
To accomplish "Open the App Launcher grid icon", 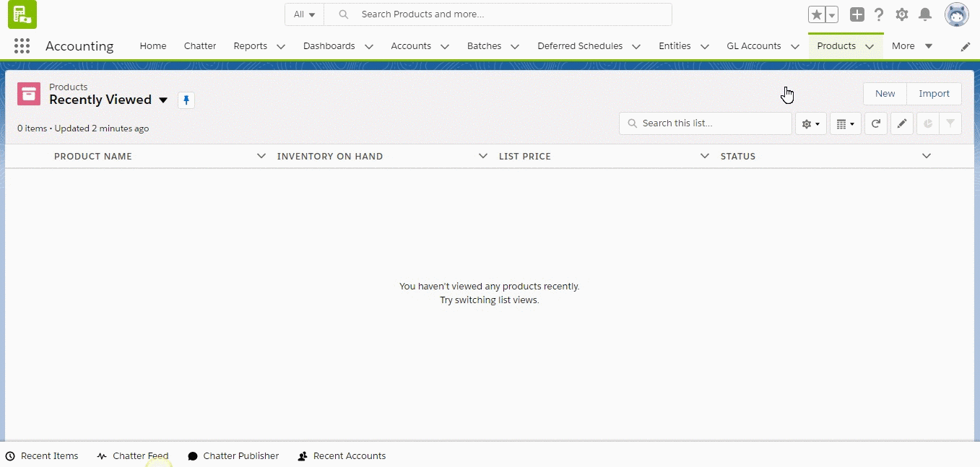I will [22, 46].
